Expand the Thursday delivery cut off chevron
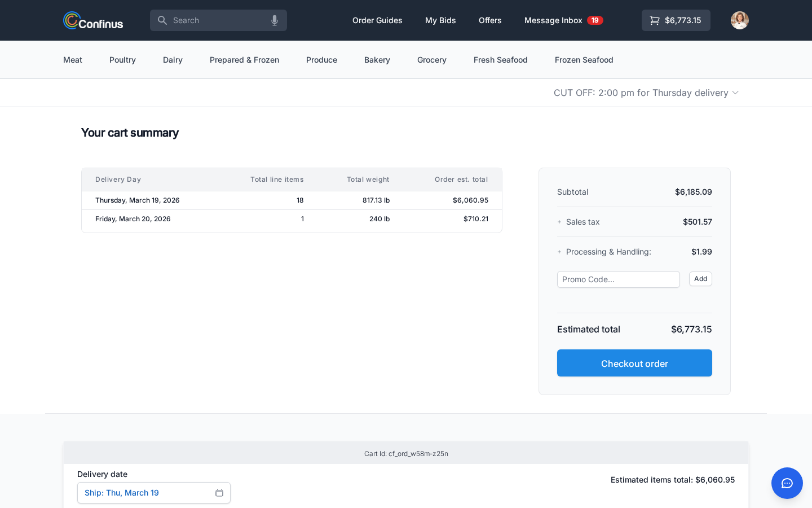The height and width of the screenshot is (508, 812). pyautogui.click(x=735, y=93)
